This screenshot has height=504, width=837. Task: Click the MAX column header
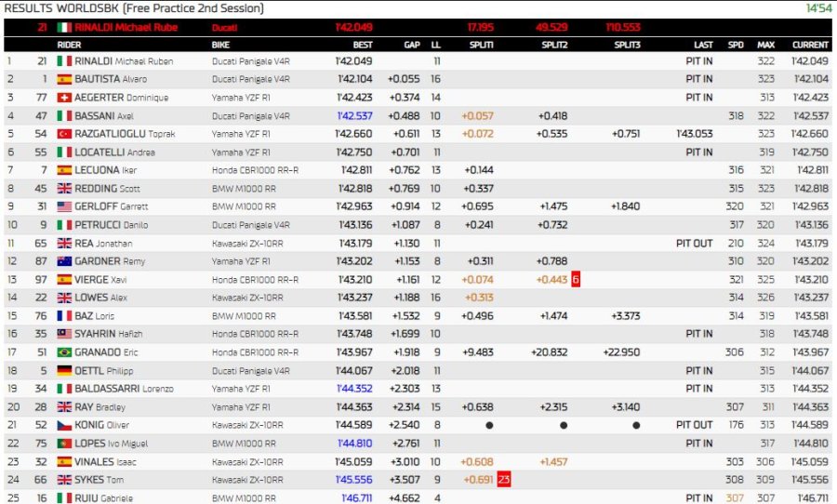point(766,45)
